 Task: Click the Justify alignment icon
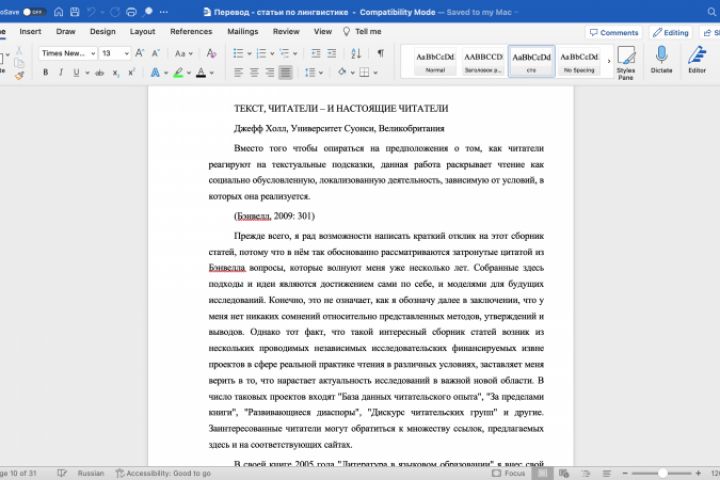pyautogui.click(x=285, y=73)
